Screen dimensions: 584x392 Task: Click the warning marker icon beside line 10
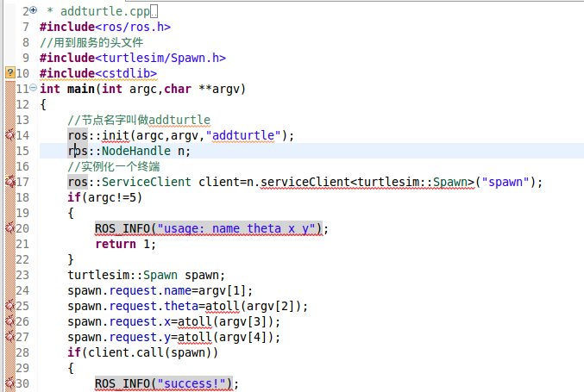click(10, 73)
